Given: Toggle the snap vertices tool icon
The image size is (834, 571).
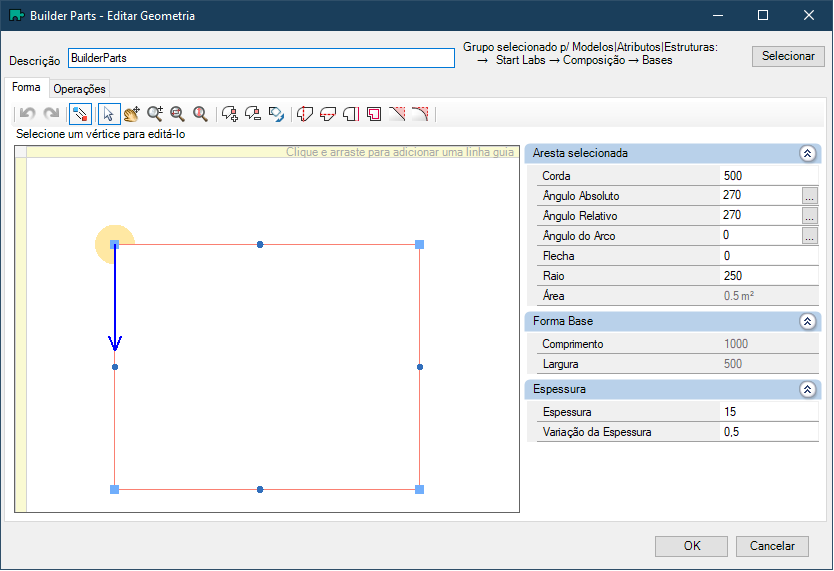Looking at the screenshot, I should point(80,114).
